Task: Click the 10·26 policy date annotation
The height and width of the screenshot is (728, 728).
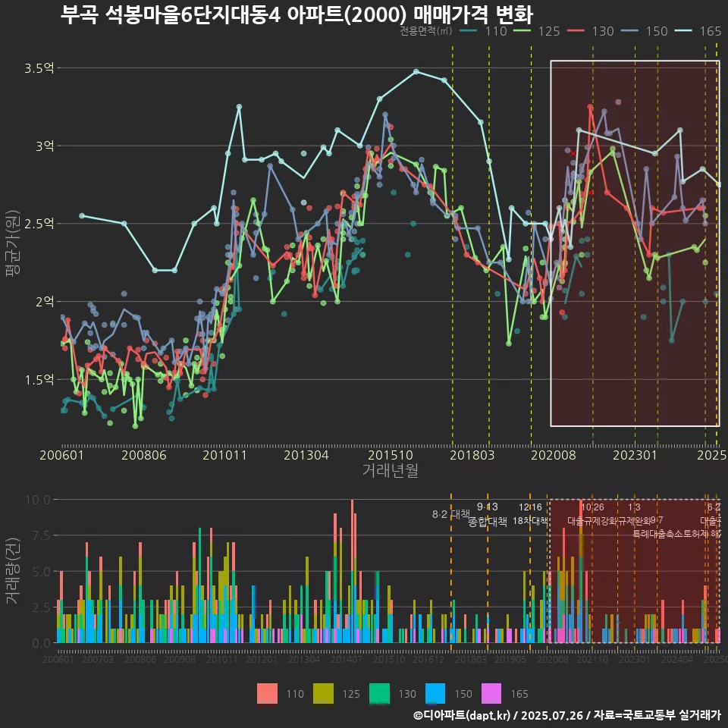Action: pyautogui.click(x=593, y=507)
